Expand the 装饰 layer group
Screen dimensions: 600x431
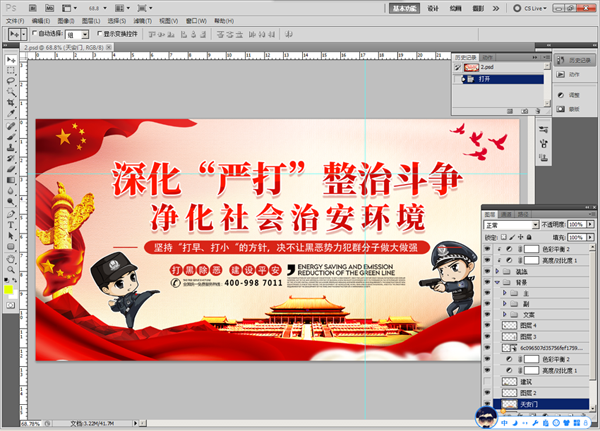pos(497,271)
